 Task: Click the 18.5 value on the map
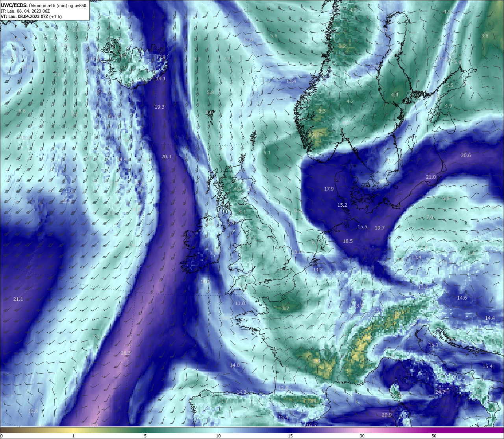click(348, 241)
